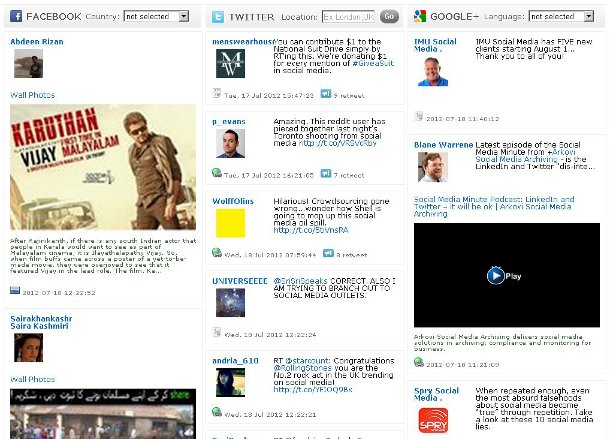The image size is (610, 439).
Task: Open the WolffOlins Twitter profile
Action: (x=233, y=201)
